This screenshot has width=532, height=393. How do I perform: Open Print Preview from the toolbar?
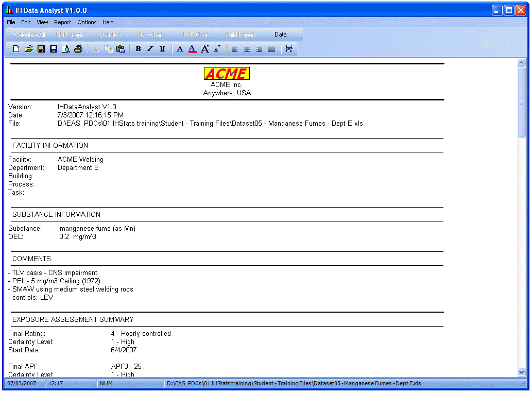pos(66,48)
